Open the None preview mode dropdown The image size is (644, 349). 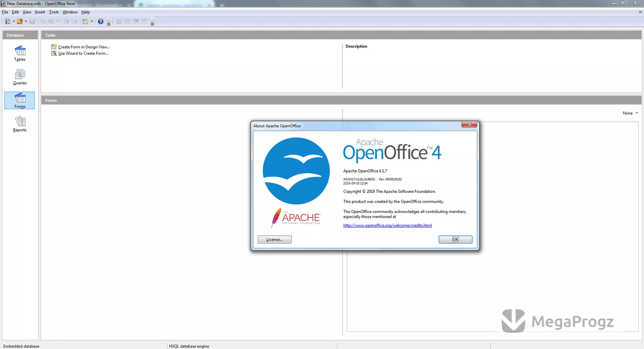click(630, 113)
